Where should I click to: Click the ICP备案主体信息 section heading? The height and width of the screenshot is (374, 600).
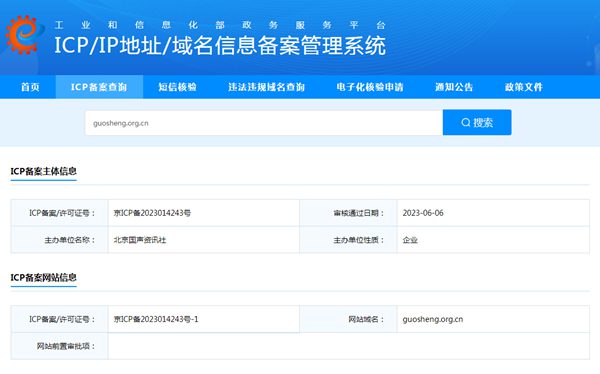coord(44,171)
